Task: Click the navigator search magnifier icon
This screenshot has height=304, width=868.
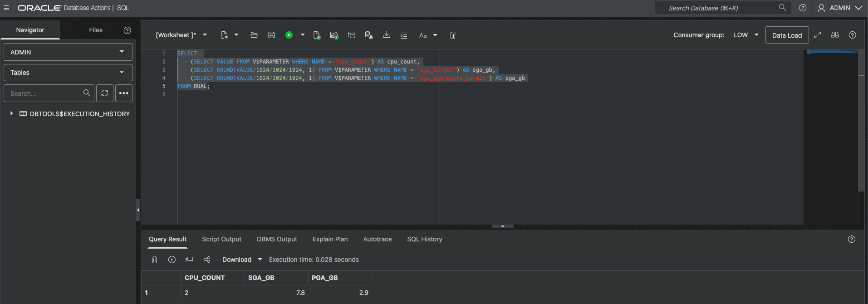Action: tap(87, 93)
